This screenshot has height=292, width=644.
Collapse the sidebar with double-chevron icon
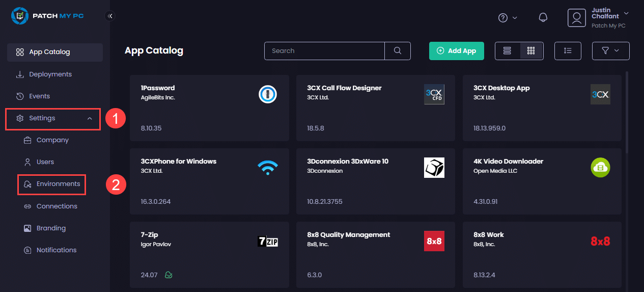(110, 16)
